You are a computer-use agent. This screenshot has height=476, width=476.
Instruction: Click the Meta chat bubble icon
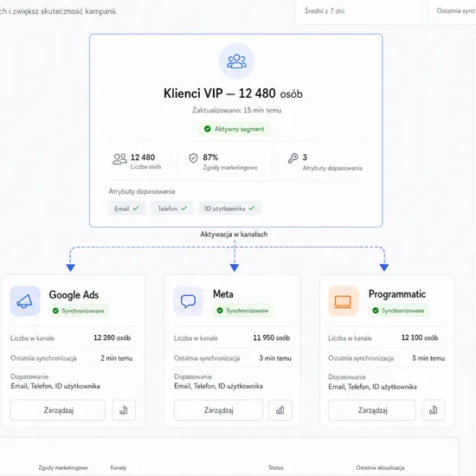tap(188, 301)
